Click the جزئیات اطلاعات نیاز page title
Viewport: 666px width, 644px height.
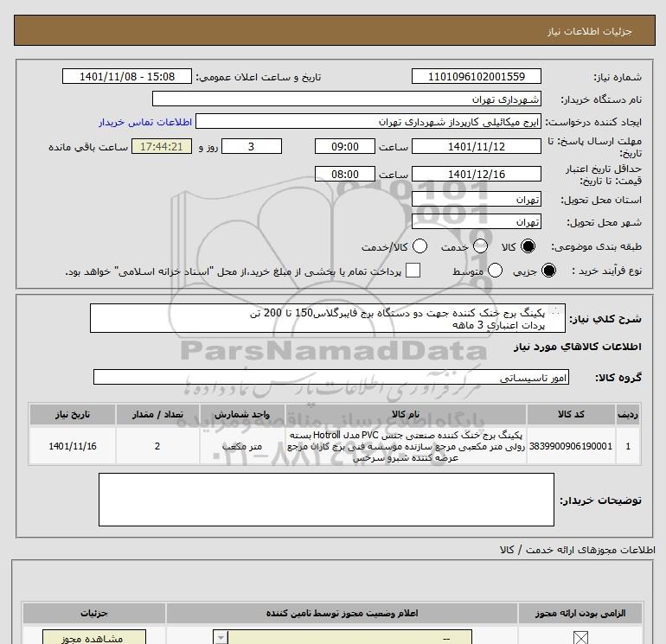click(x=590, y=31)
